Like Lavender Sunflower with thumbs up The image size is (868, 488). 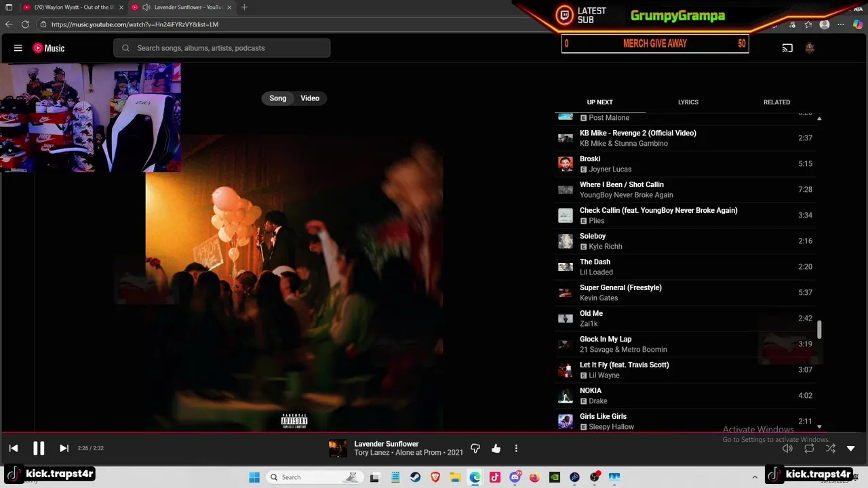click(x=496, y=448)
